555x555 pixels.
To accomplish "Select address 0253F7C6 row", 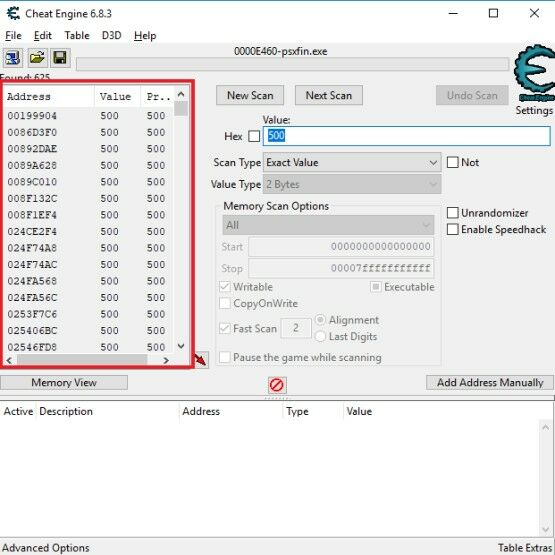I will pyautogui.click(x=88, y=314).
